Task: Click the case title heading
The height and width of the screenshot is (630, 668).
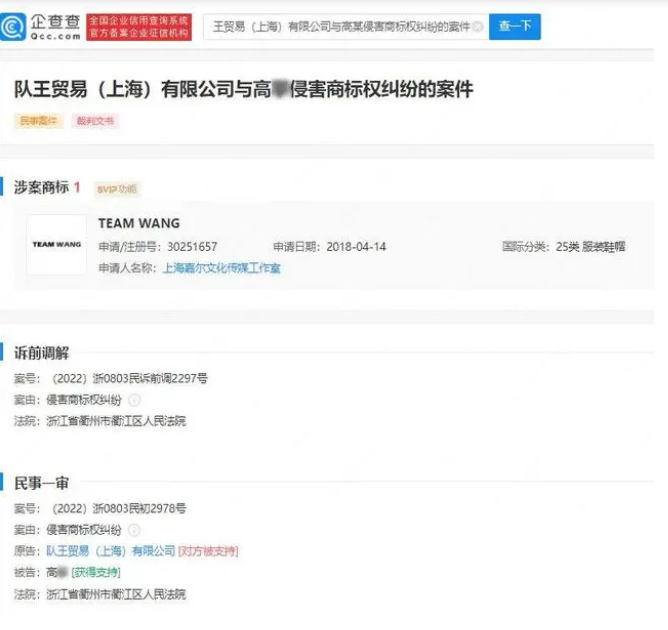Action: click(243, 89)
